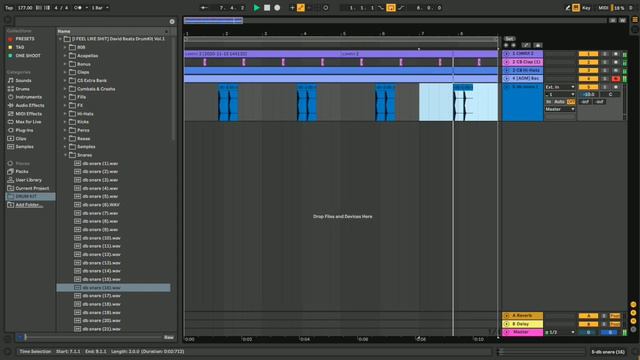Enable MIDI map mode

pyautogui.click(x=603, y=8)
